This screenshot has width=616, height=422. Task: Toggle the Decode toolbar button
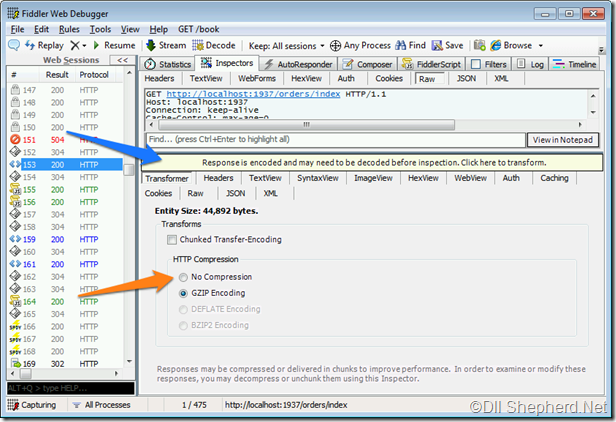pyautogui.click(x=214, y=45)
